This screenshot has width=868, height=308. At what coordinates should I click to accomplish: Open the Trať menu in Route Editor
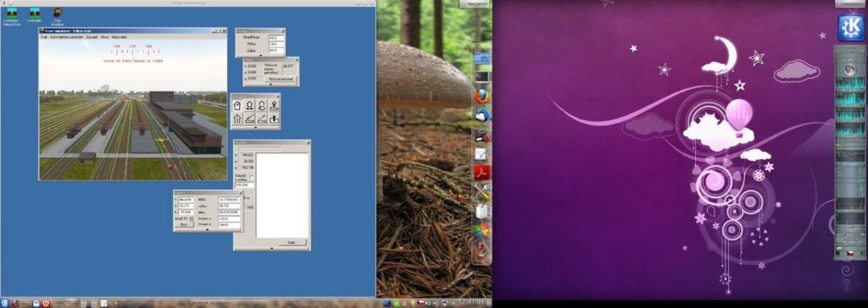click(x=44, y=36)
